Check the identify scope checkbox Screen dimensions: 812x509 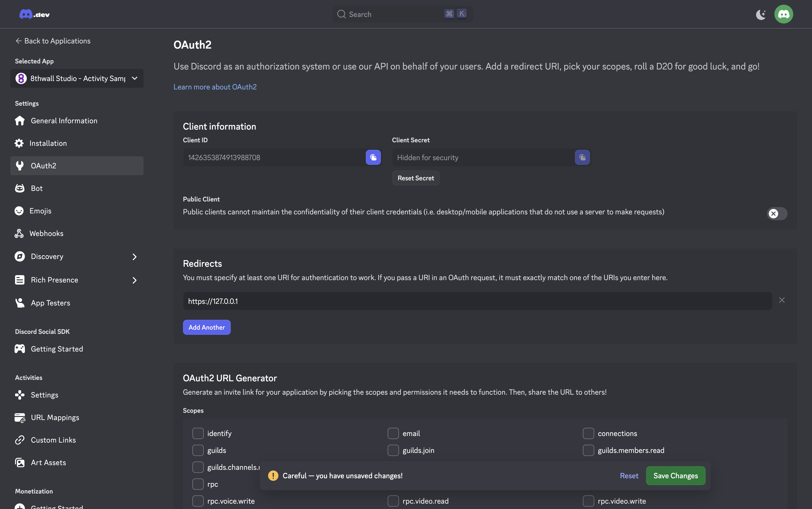click(x=198, y=433)
